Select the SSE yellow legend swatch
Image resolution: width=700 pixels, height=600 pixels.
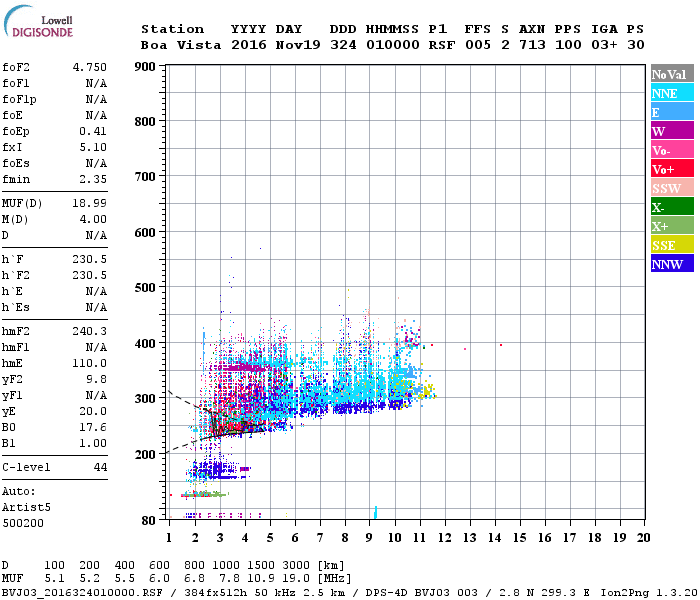click(x=672, y=245)
